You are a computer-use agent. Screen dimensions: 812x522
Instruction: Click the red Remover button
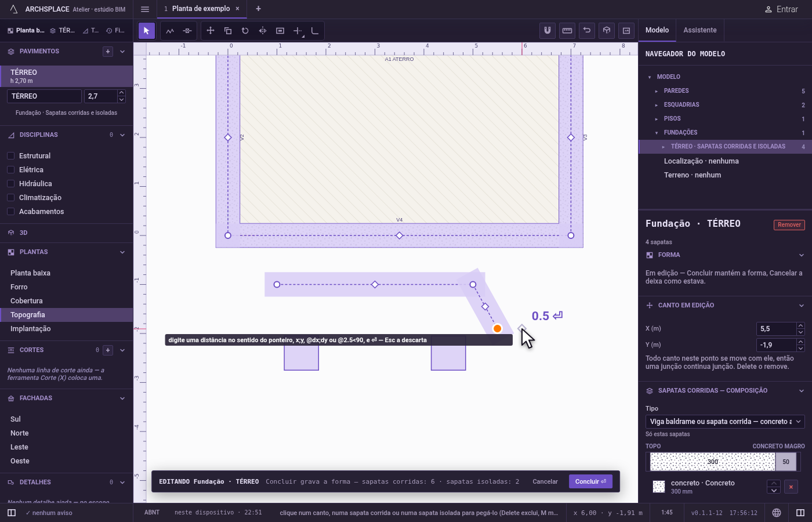pos(789,225)
